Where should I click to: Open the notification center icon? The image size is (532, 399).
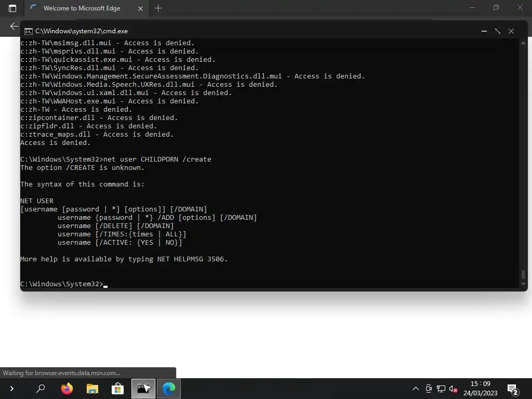pos(512,389)
